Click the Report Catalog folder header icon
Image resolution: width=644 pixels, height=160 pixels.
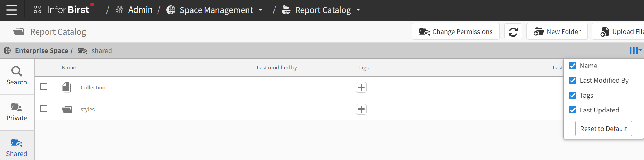point(19,32)
